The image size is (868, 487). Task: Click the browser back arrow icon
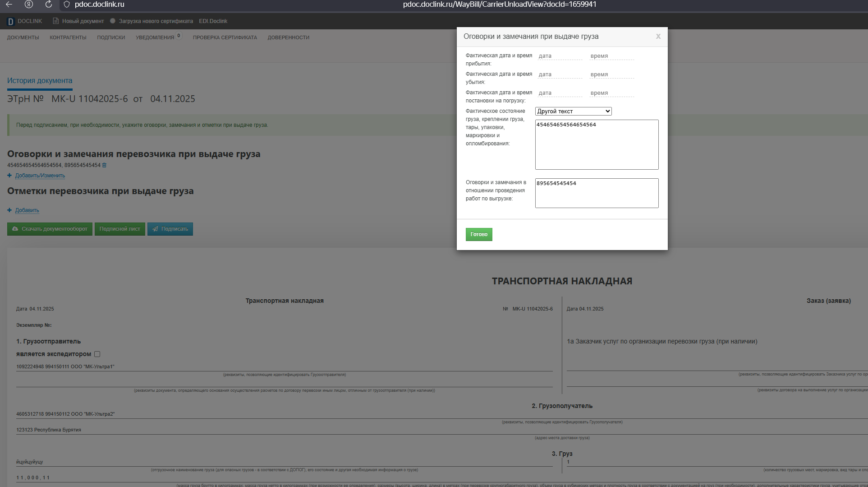click(9, 5)
